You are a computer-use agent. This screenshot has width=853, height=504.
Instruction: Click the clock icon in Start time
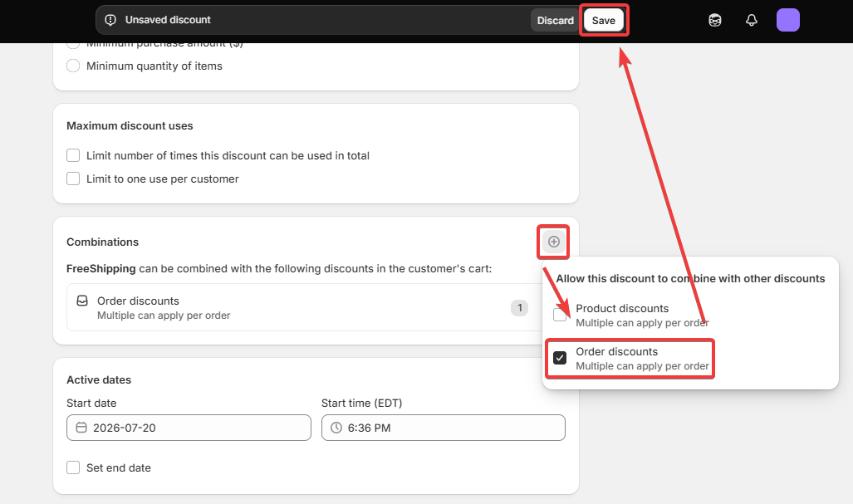coord(336,428)
